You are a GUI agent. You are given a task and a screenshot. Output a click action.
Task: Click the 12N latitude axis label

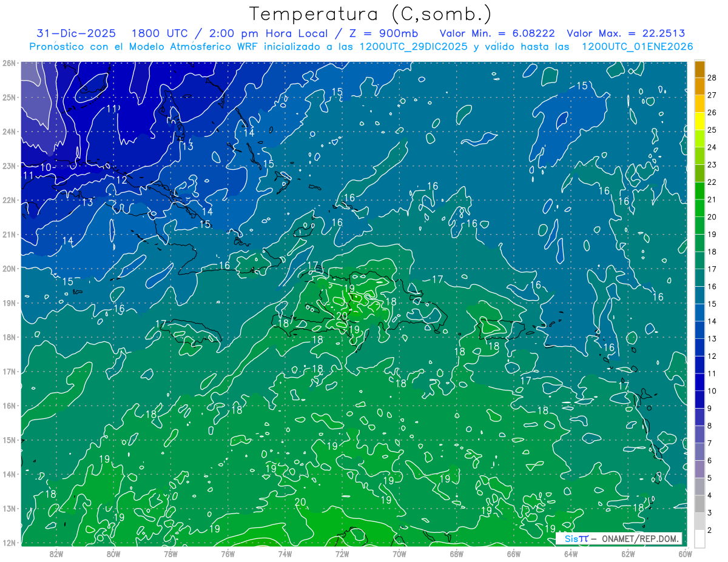(x=8, y=543)
